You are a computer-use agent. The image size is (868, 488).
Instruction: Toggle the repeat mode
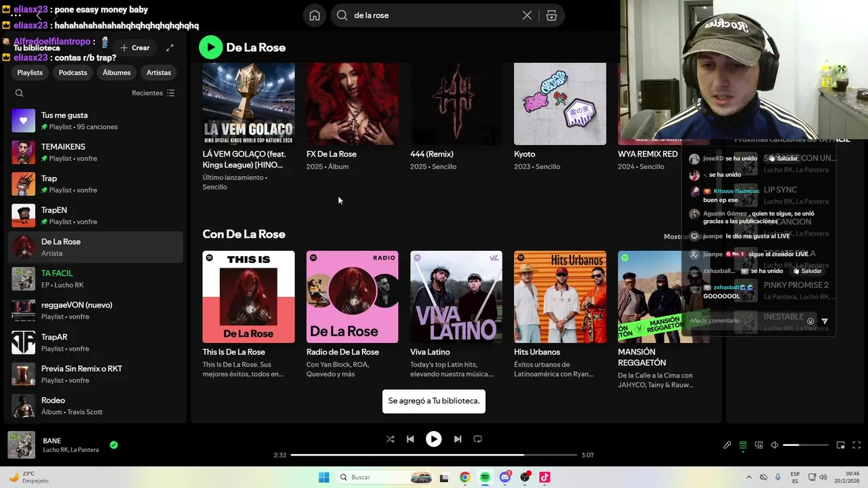click(x=477, y=439)
